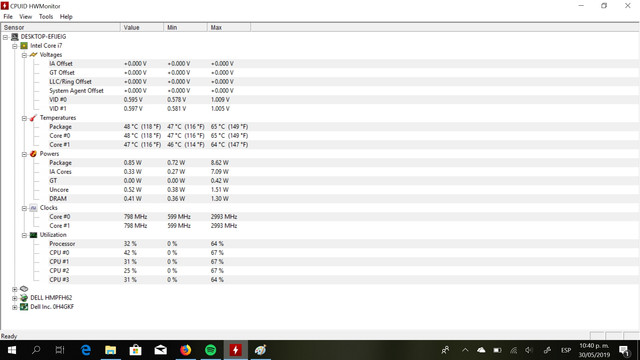The height and width of the screenshot is (360, 640).
Task: Switch to Firefox on the taskbar
Action: [x=186, y=350]
